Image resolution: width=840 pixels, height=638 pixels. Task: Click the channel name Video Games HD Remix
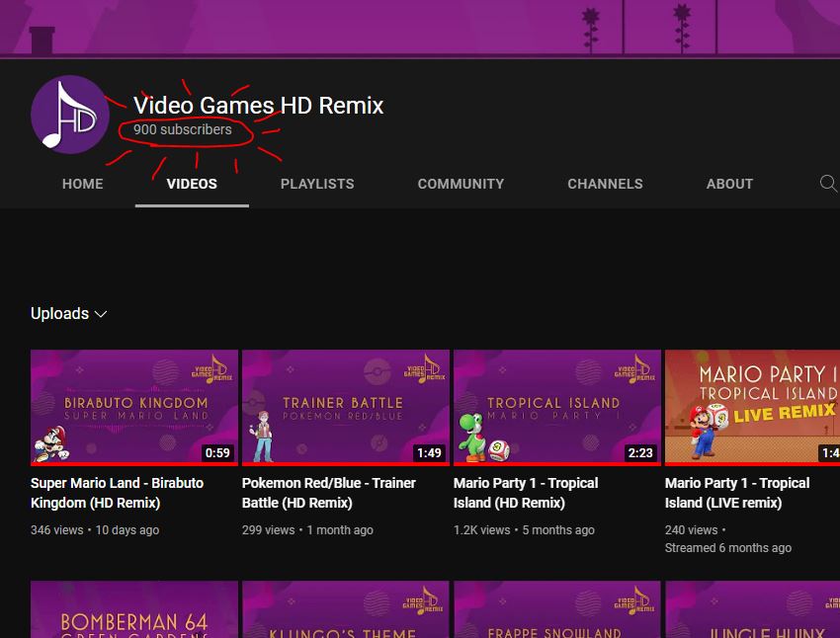(x=258, y=106)
